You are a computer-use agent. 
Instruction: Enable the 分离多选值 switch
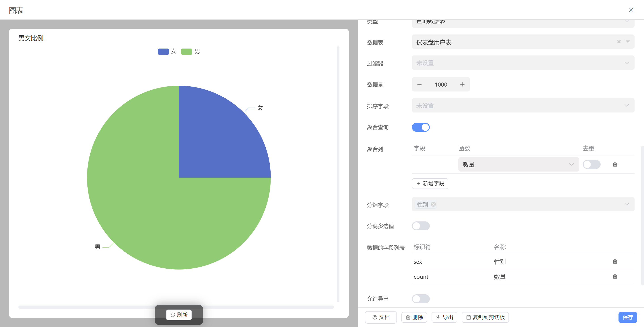(420, 226)
